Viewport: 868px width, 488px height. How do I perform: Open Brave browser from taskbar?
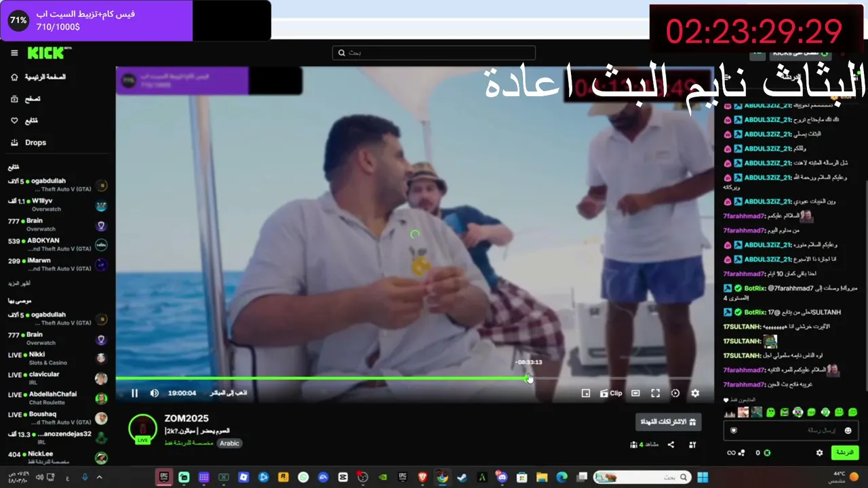click(x=422, y=477)
